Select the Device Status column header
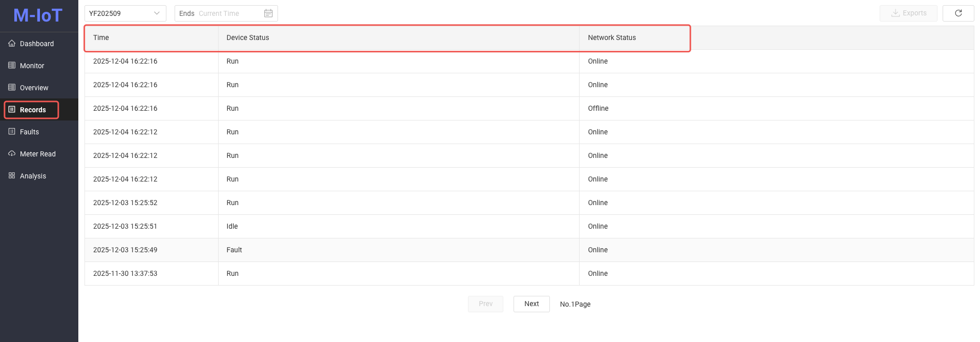The image size is (980, 342). point(248,37)
